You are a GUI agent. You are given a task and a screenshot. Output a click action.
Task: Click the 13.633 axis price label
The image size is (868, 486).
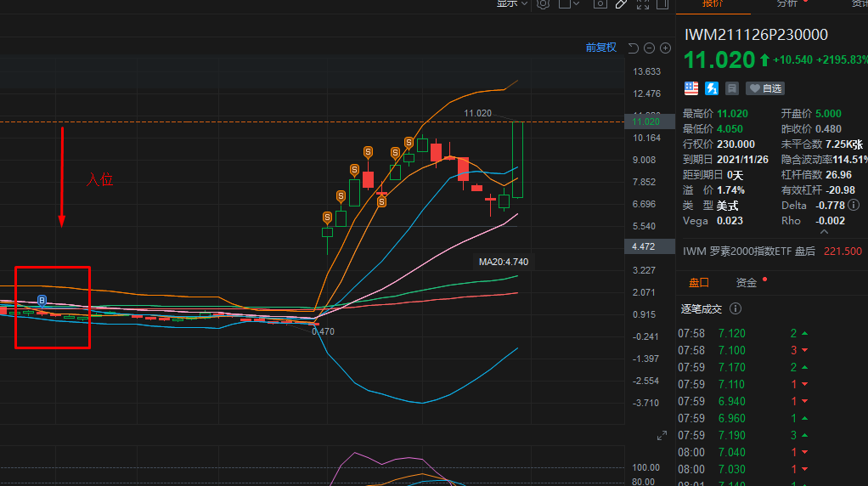[x=646, y=71]
